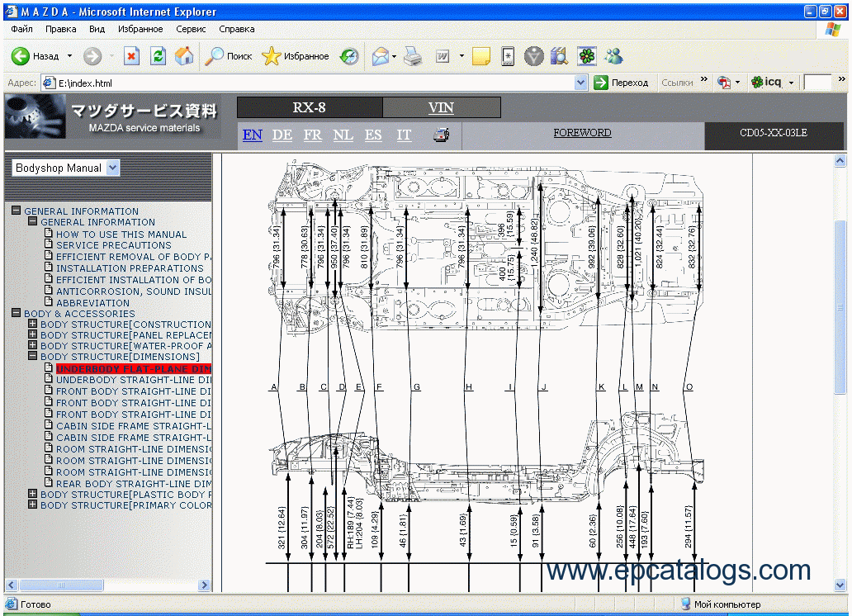
Task: Collapse BODY STRUCTURE[DIMENSIONS] node
Action: [x=32, y=356]
